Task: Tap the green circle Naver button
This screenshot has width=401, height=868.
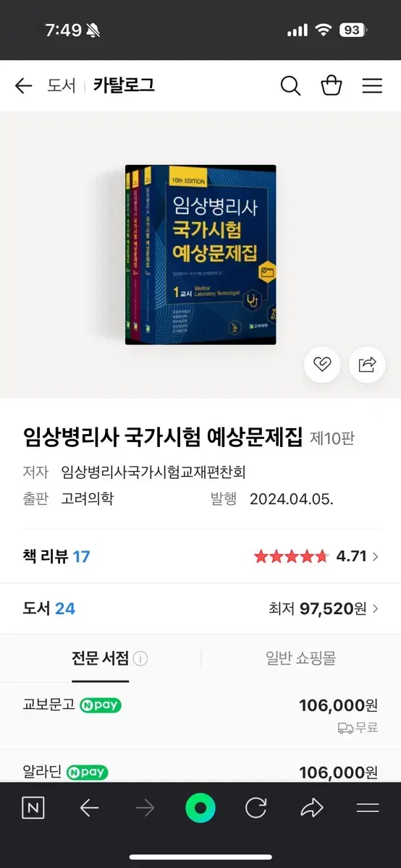Action: [x=200, y=808]
